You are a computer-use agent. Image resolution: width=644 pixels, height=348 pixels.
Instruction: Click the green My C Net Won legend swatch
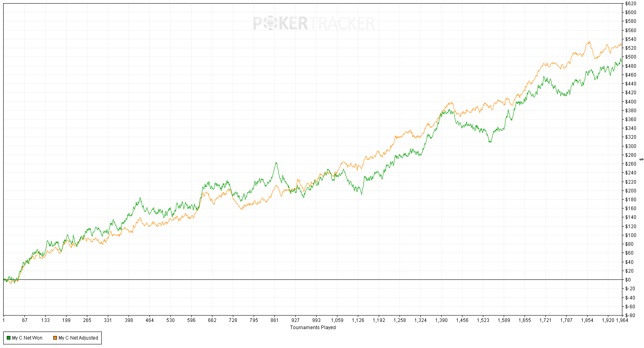point(8,338)
